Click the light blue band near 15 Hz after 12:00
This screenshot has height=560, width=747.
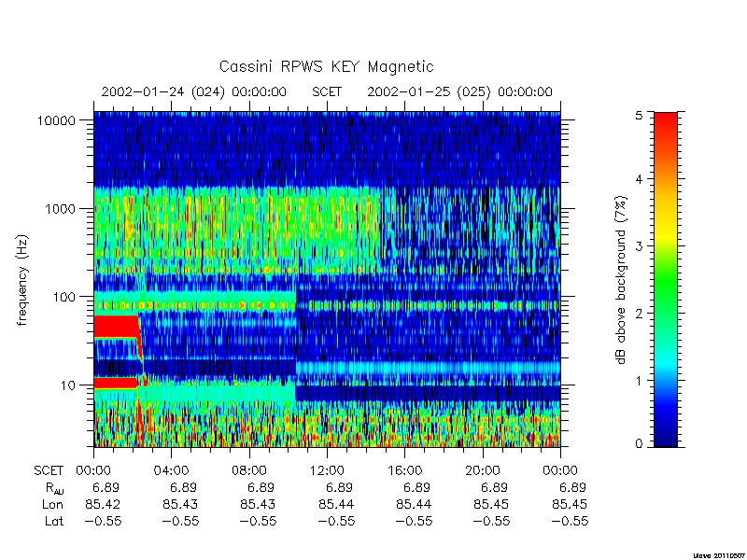click(428, 368)
